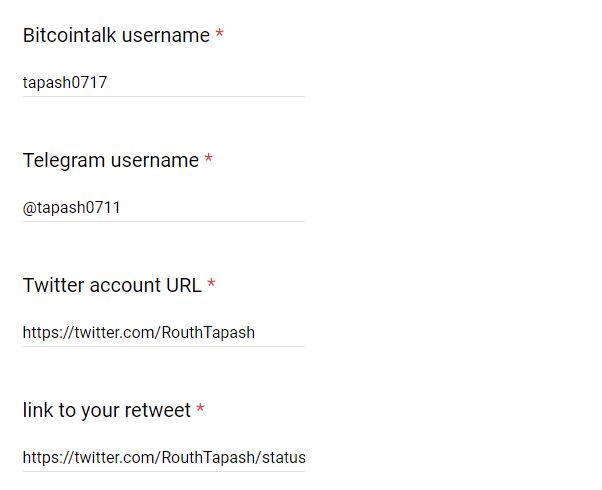Click the 'Bitcointalk username' question label

(x=116, y=35)
